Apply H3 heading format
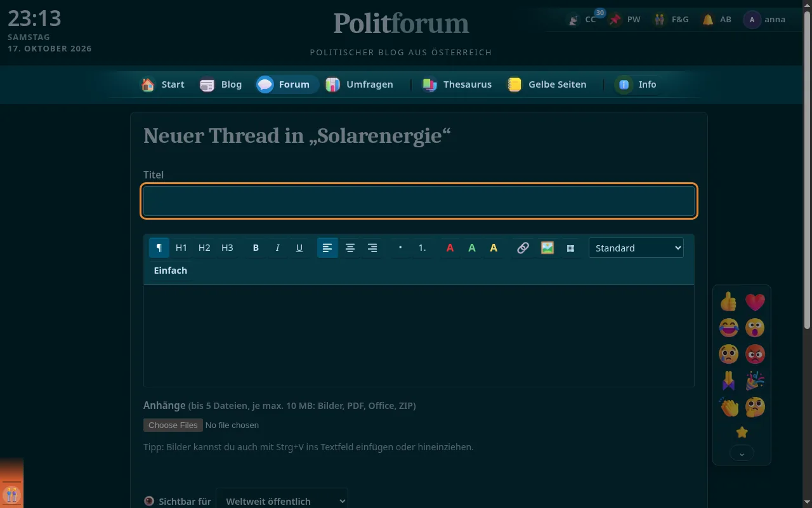Viewport: 812px width, 508px height. pos(227,248)
